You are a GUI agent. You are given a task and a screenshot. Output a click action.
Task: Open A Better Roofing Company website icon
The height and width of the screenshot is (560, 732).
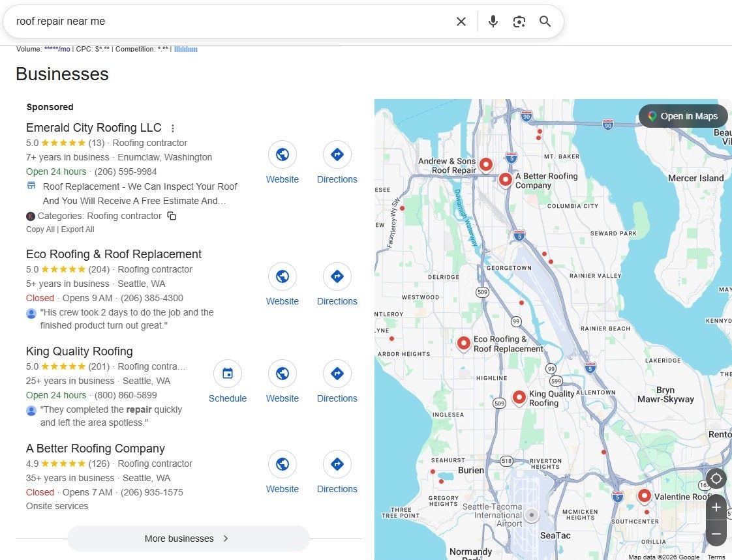click(282, 464)
